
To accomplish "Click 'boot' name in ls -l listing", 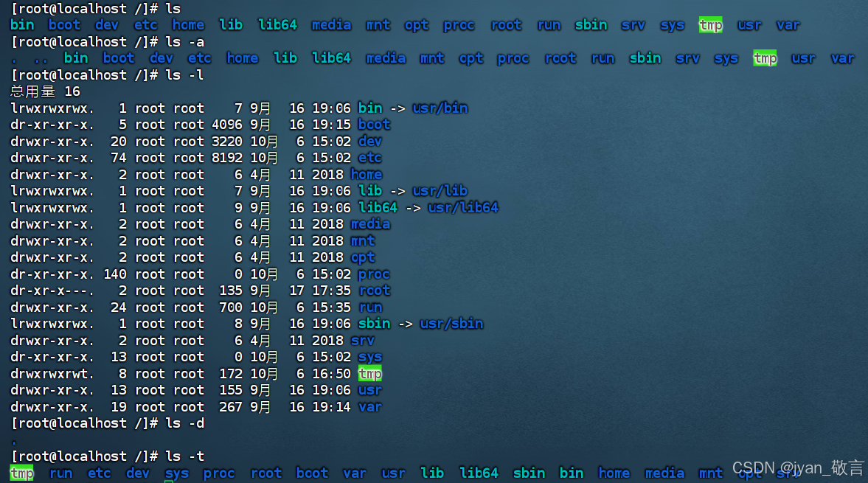I will (x=374, y=125).
